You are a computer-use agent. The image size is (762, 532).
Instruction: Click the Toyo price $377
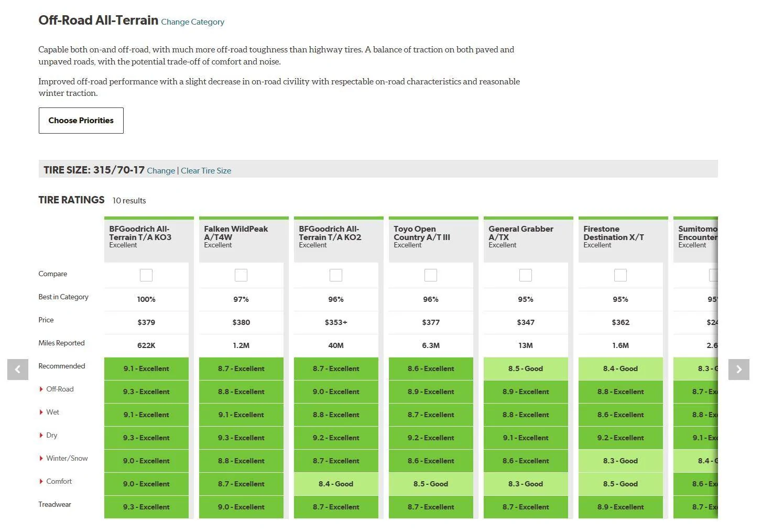[431, 322]
